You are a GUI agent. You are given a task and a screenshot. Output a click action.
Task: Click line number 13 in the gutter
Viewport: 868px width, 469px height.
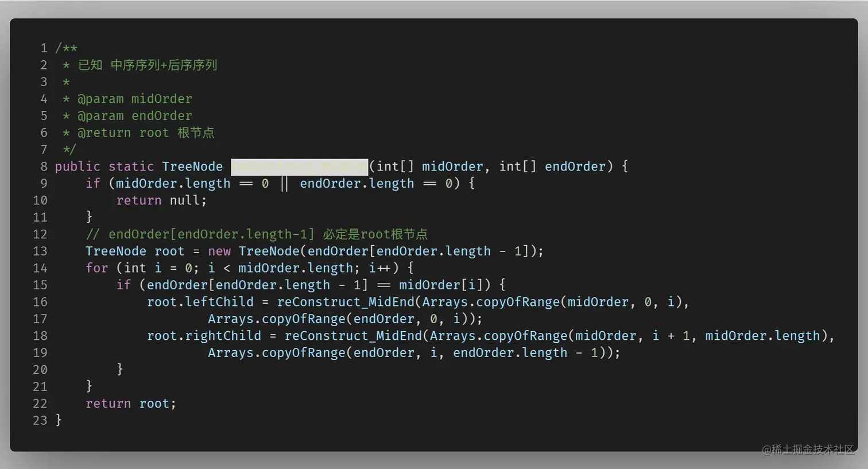click(x=40, y=251)
